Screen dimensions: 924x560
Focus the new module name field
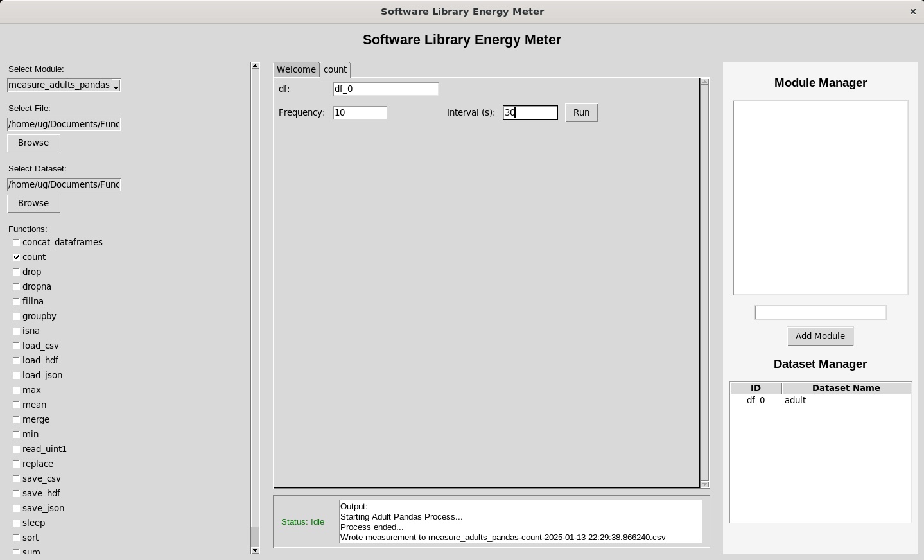pos(821,313)
